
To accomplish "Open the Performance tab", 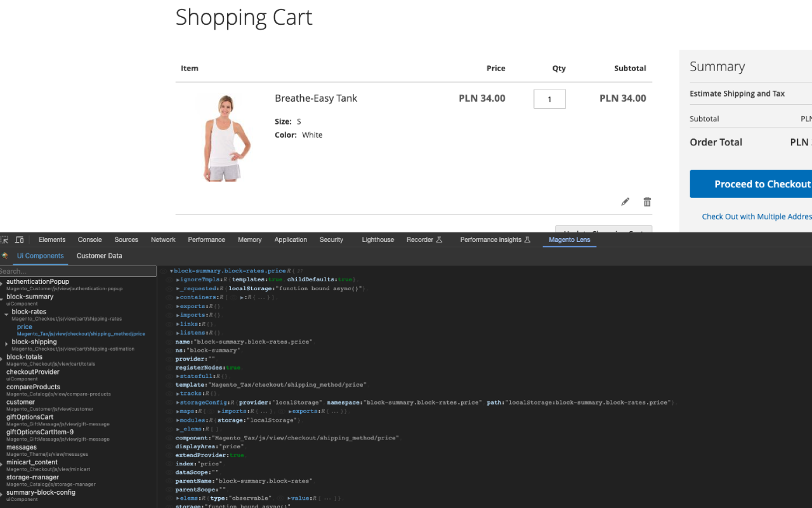I will point(207,240).
